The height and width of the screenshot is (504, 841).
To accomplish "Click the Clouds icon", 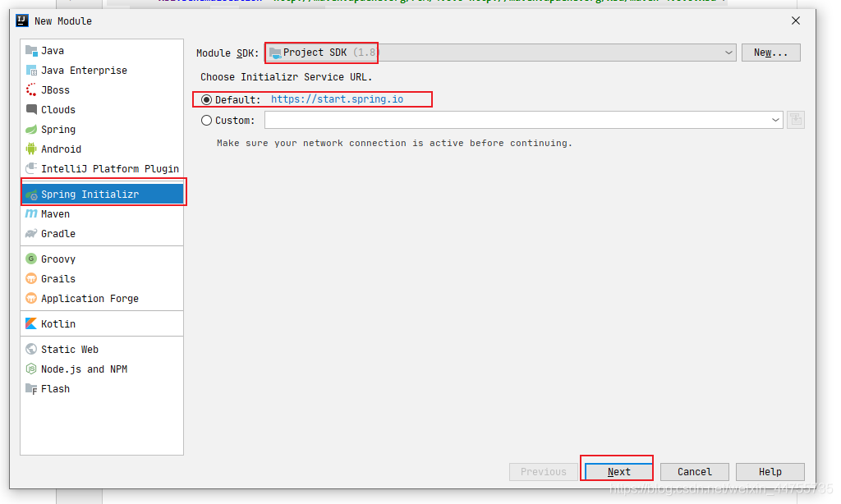I will click(31, 109).
